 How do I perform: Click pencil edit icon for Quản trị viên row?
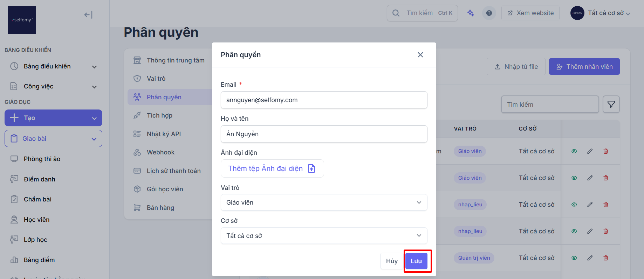(x=590, y=258)
